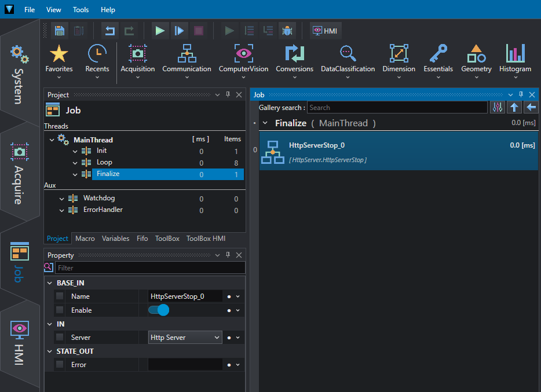Toggle the Enable switch off
Screen dimensions: 541x392
(159, 310)
